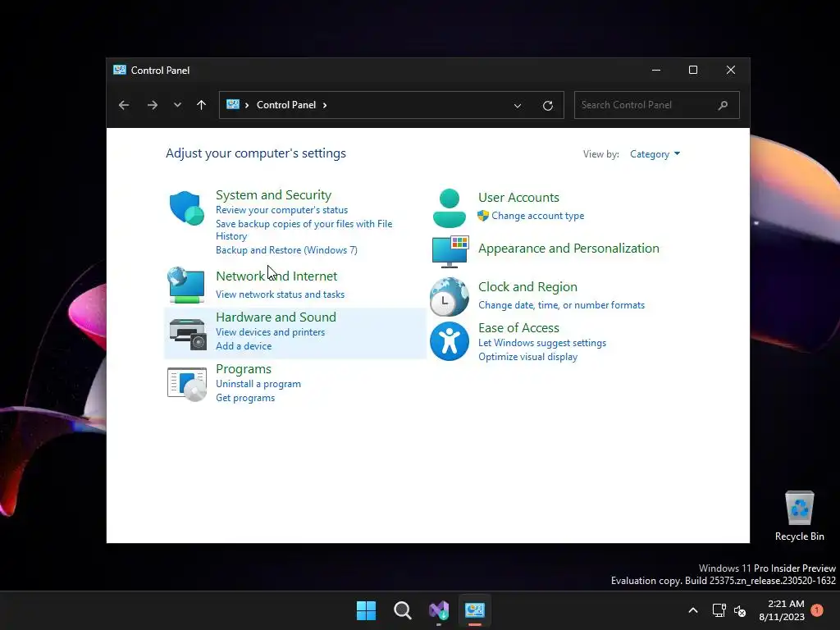Maximize the Control Panel window
The image size is (840, 630).
click(x=692, y=71)
